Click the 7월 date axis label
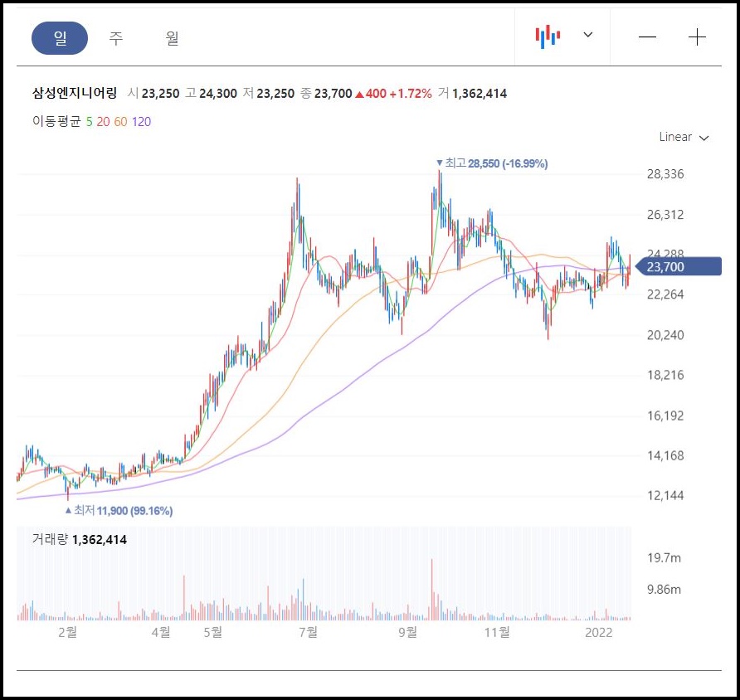 coord(308,632)
